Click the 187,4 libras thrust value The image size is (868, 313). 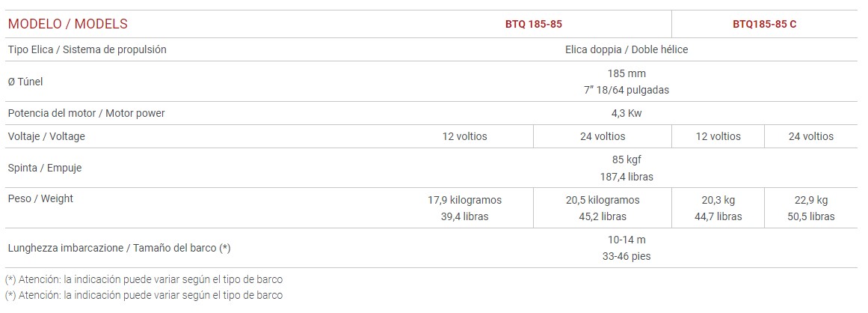[x=627, y=177]
